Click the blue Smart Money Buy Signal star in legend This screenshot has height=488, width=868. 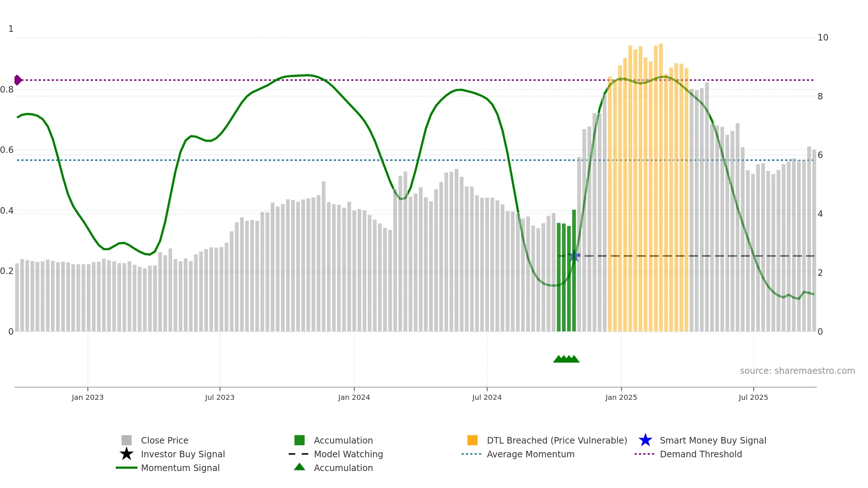tap(645, 440)
